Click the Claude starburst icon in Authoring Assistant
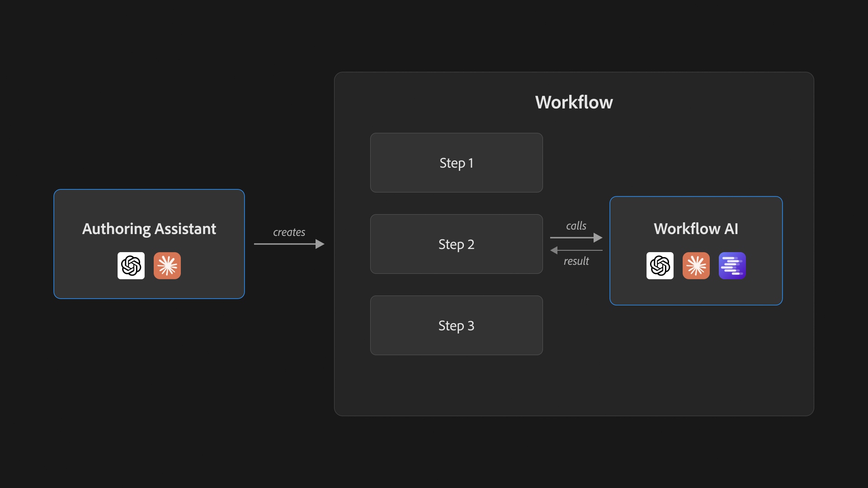Viewport: 868px width, 488px height. 167,266
